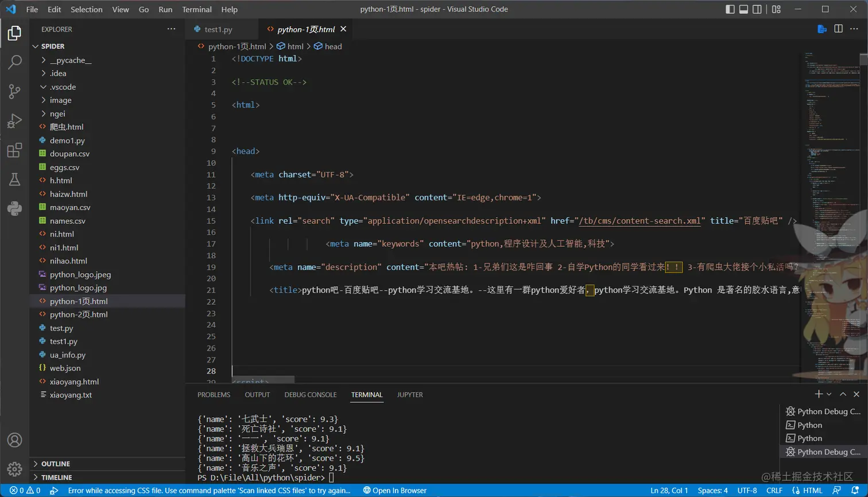
Task: Open the Extensions view
Action: click(x=14, y=150)
